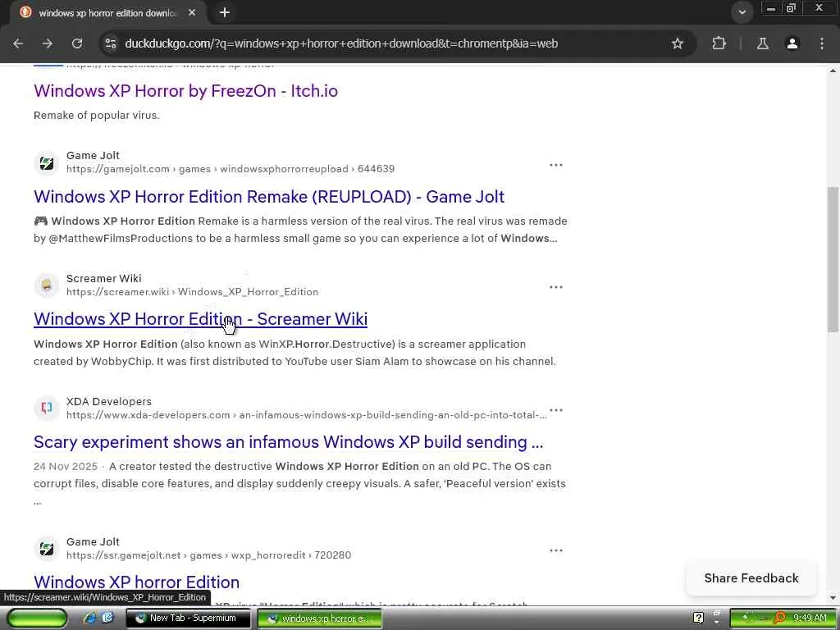Click the scrollbar up arrow
The height and width of the screenshot is (630, 840).
pyautogui.click(x=833, y=71)
